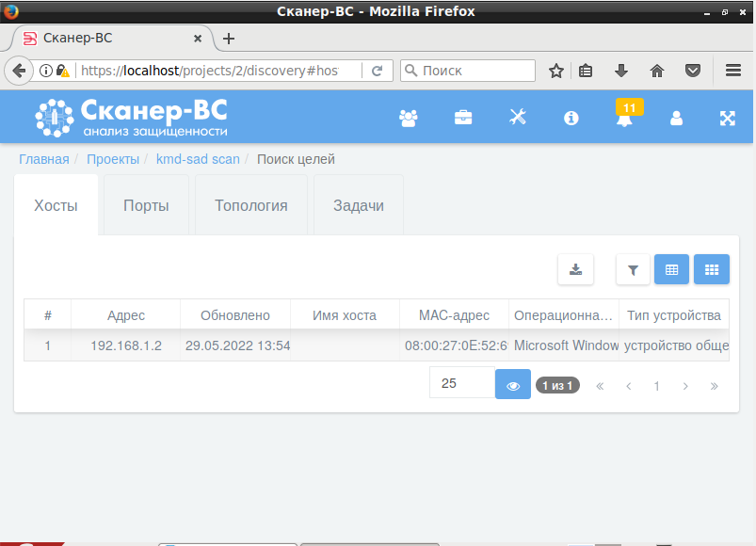Open kmd-sad scan breadcrumb link
The width and height of the screenshot is (756, 546).
click(x=198, y=159)
